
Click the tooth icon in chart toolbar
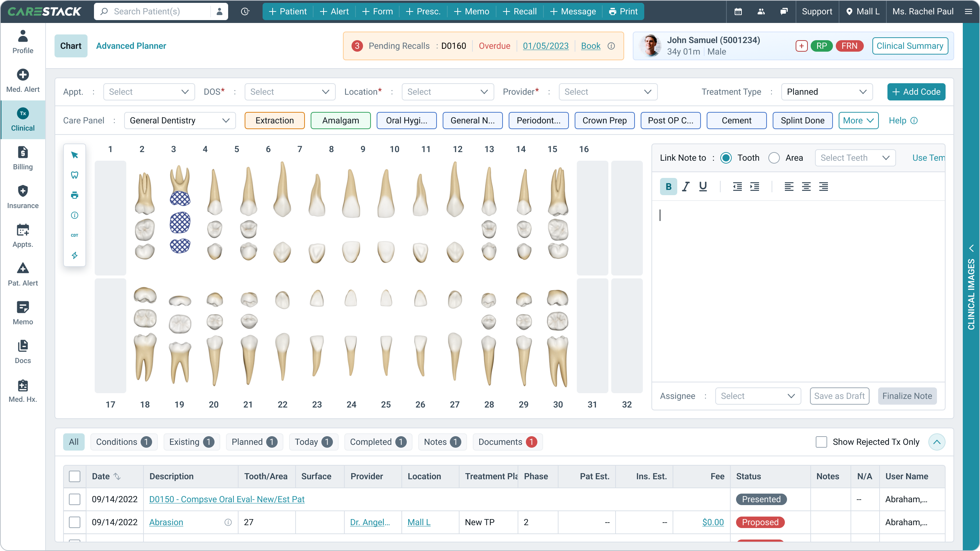tap(75, 175)
